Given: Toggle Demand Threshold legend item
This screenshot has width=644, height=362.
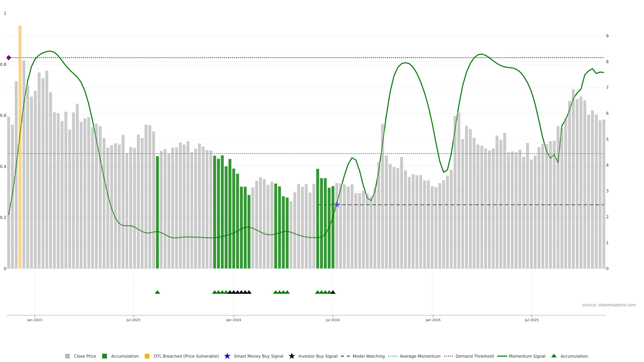Looking at the screenshot, I should click(474, 356).
